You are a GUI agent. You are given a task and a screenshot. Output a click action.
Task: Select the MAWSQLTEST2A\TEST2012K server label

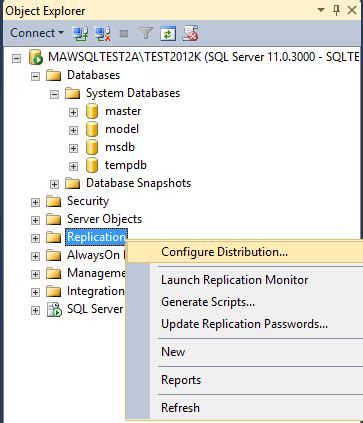pyautogui.click(x=203, y=57)
